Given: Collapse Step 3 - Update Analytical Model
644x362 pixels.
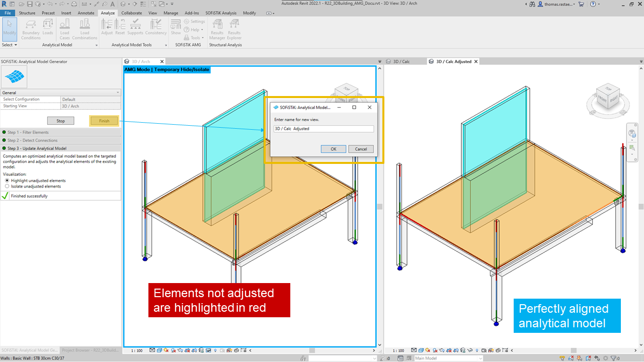Looking at the screenshot, I should click(61, 148).
